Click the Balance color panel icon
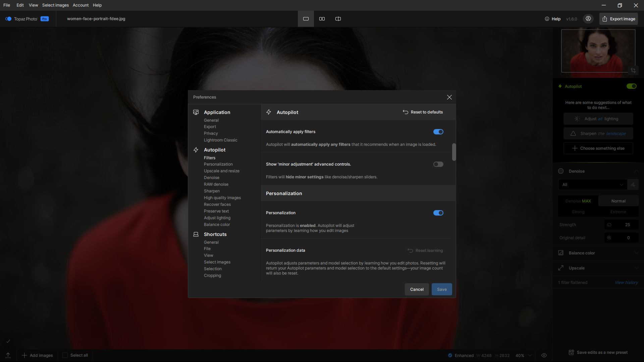 pos(561,253)
